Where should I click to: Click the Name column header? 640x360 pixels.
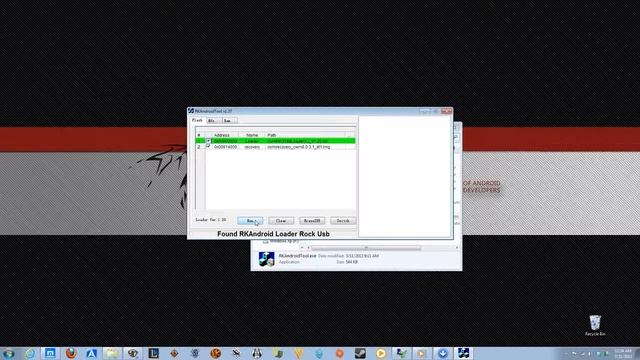[252, 135]
